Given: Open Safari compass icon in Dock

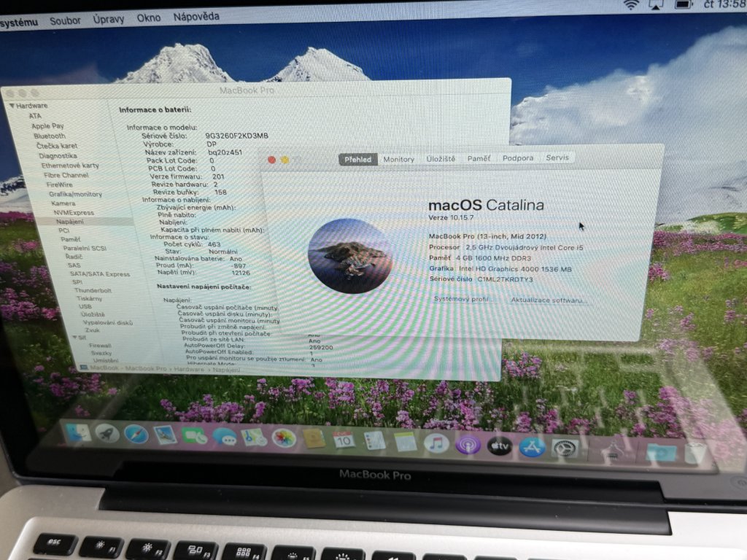Looking at the screenshot, I should pyautogui.click(x=136, y=435).
